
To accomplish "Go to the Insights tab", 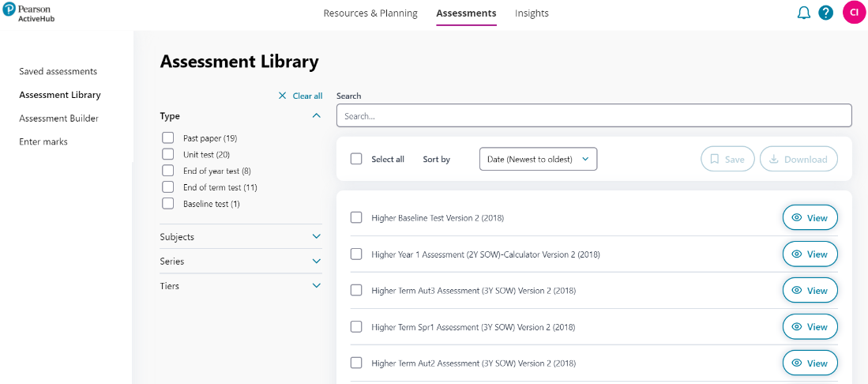I will coord(532,13).
